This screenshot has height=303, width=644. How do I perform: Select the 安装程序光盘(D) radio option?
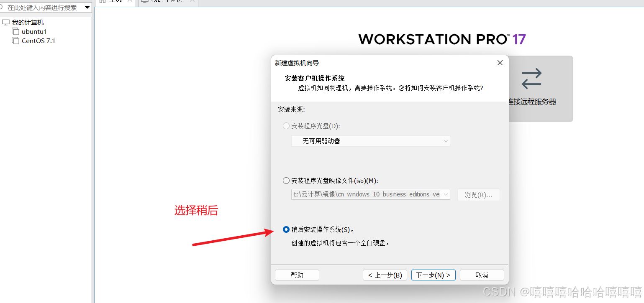click(x=286, y=126)
